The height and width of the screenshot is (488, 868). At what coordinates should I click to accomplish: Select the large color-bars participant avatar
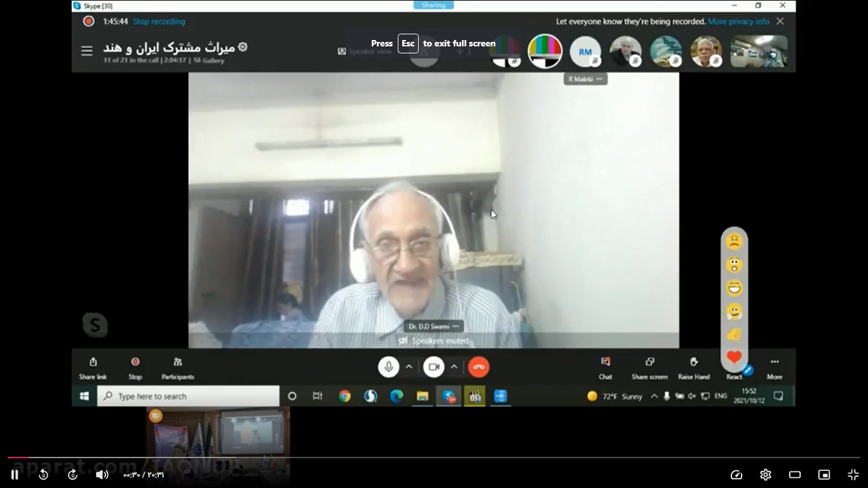click(545, 51)
